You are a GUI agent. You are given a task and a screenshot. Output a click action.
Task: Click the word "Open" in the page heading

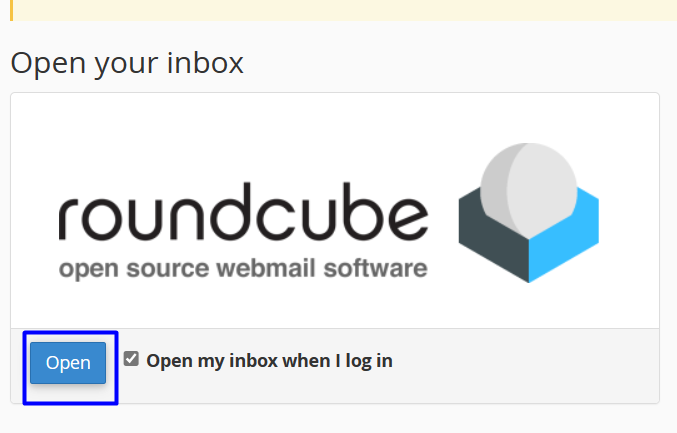(44, 64)
